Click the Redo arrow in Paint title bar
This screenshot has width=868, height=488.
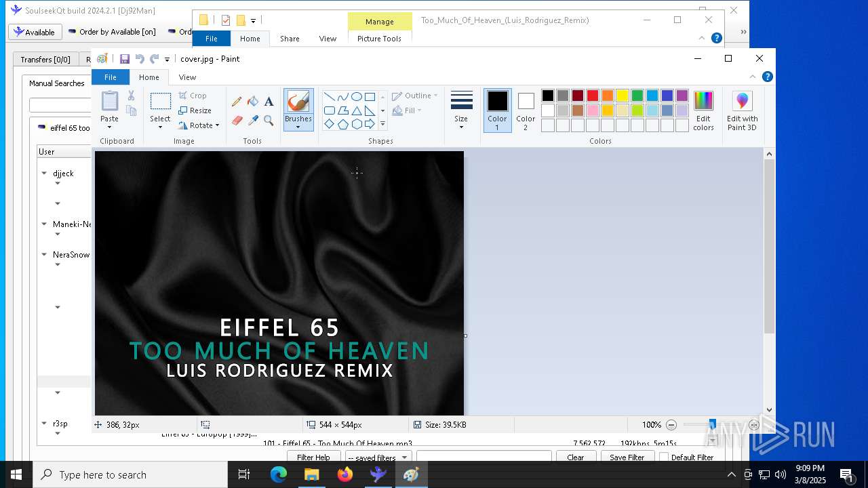154,59
